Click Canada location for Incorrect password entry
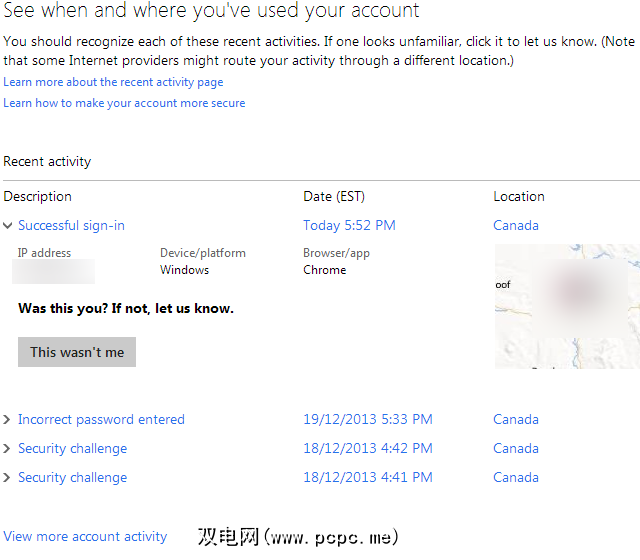Image resolution: width=640 pixels, height=560 pixels. [x=516, y=420]
